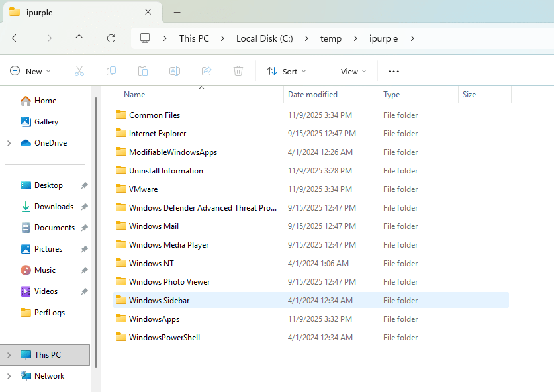Open a new tab with plus button

click(177, 12)
